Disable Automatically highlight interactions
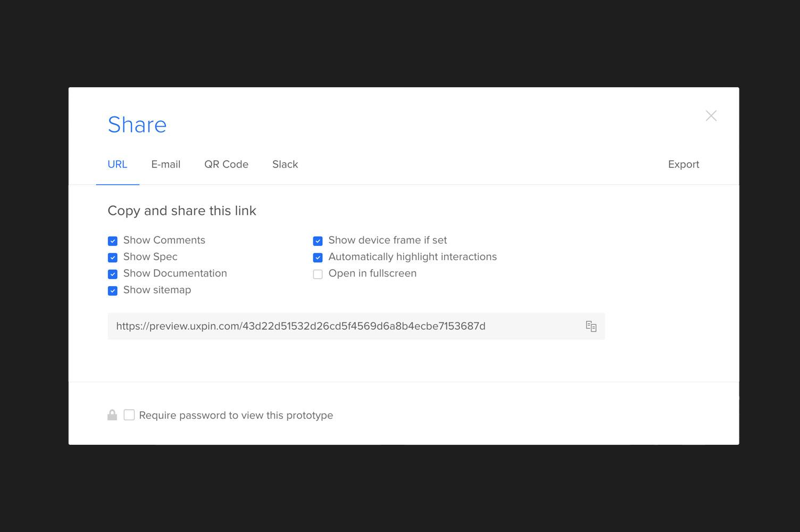800x532 pixels. coord(318,257)
